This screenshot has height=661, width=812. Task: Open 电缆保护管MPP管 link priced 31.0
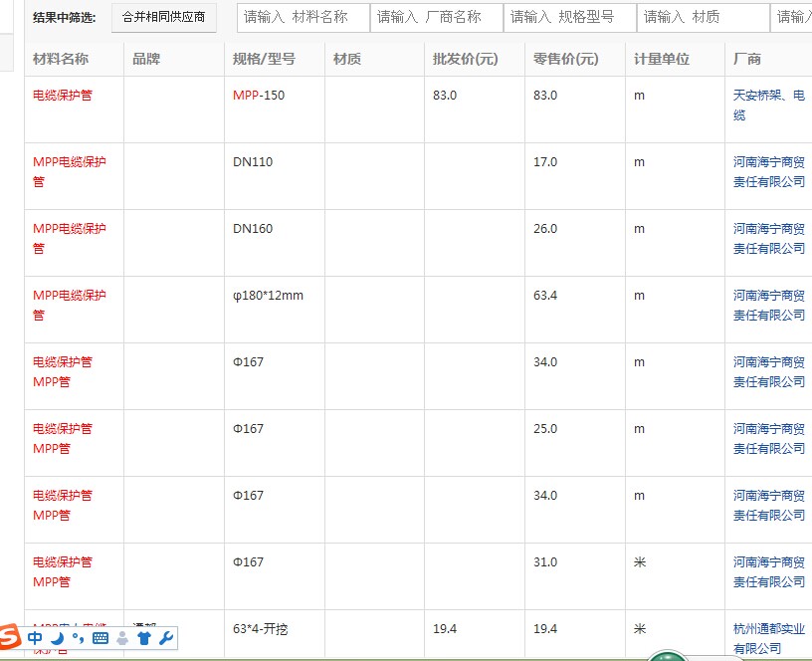(63, 571)
